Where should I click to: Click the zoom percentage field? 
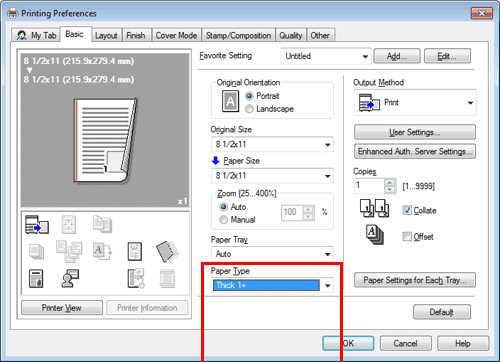pos(292,212)
